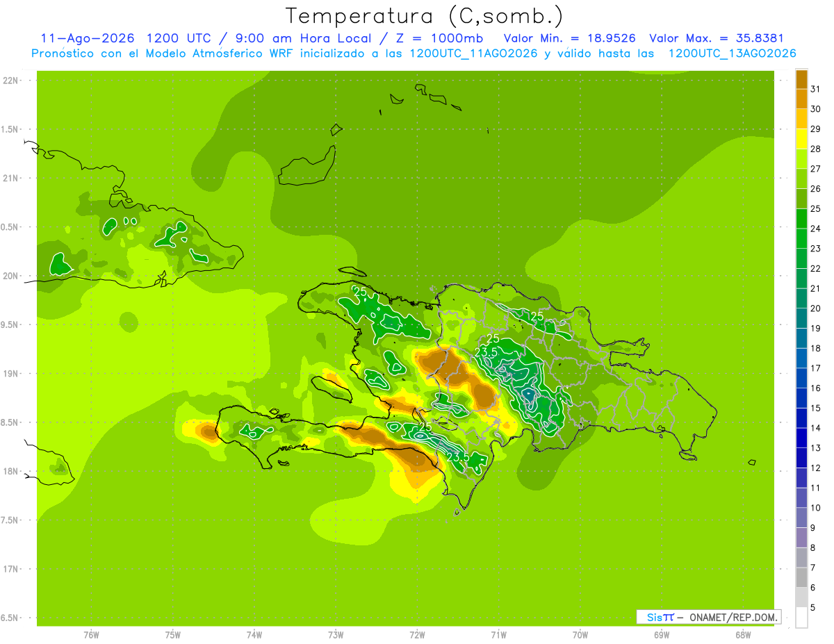
Task: Click the 74W longitude label
Action: (254, 634)
